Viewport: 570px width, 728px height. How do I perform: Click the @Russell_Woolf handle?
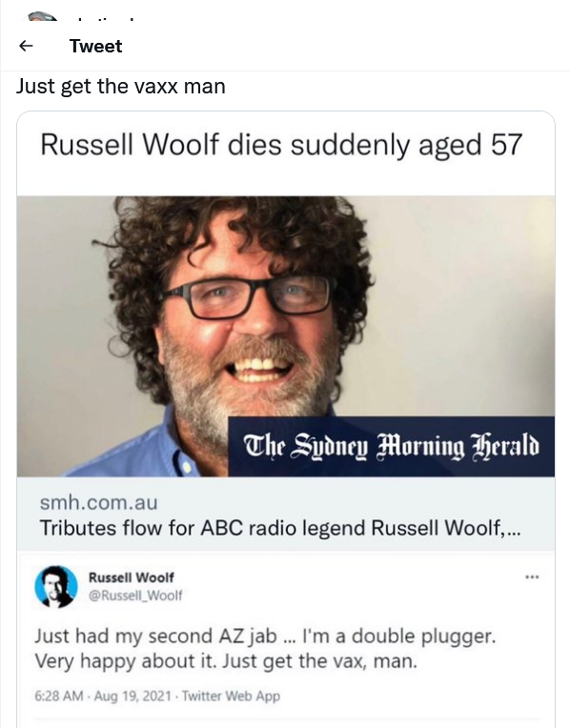tap(135, 596)
